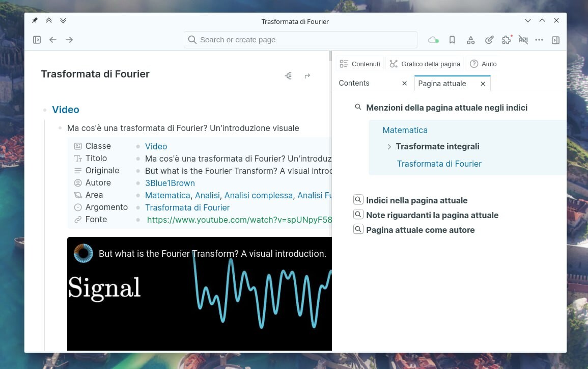The height and width of the screenshot is (369, 588).
Task: Pin the window with the pin icon
Action: pos(35,20)
